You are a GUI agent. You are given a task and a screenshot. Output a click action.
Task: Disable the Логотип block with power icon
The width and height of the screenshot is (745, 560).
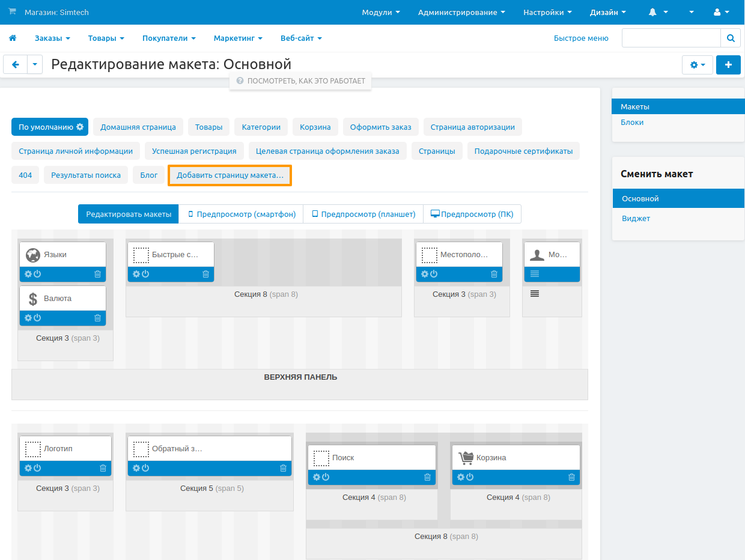tap(37, 468)
